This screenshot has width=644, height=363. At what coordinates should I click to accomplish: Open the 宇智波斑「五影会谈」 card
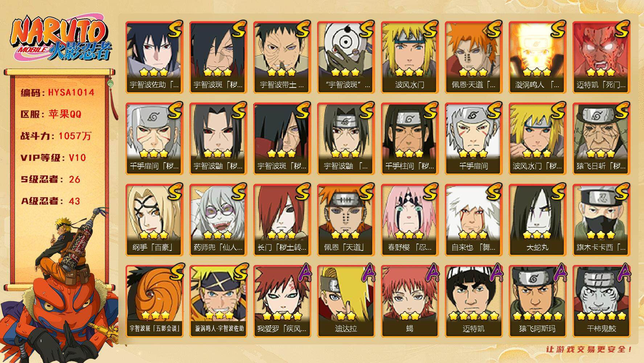click(x=154, y=301)
